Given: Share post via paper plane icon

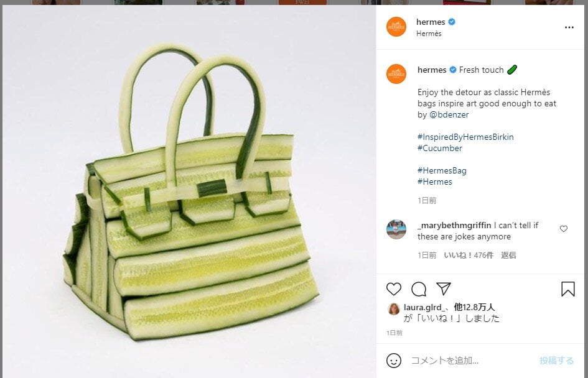Looking at the screenshot, I should 443,288.
